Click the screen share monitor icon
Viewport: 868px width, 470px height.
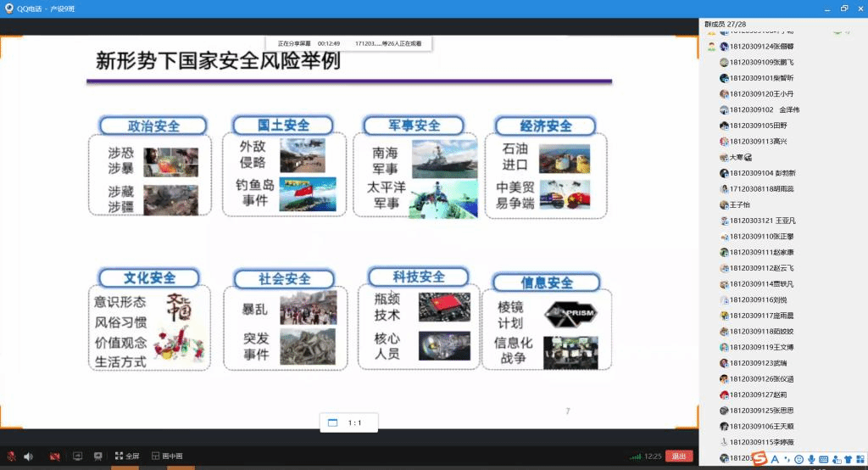pyautogui.click(x=78, y=456)
